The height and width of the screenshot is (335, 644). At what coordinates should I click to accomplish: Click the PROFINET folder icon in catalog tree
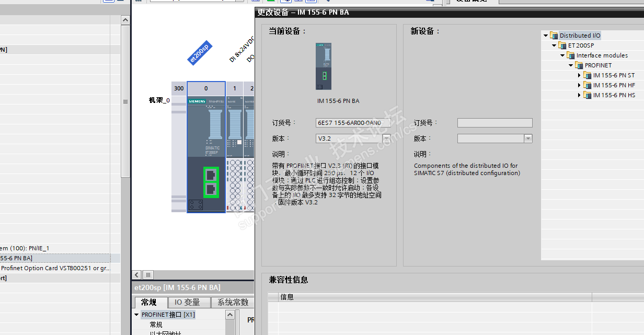(x=579, y=65)
